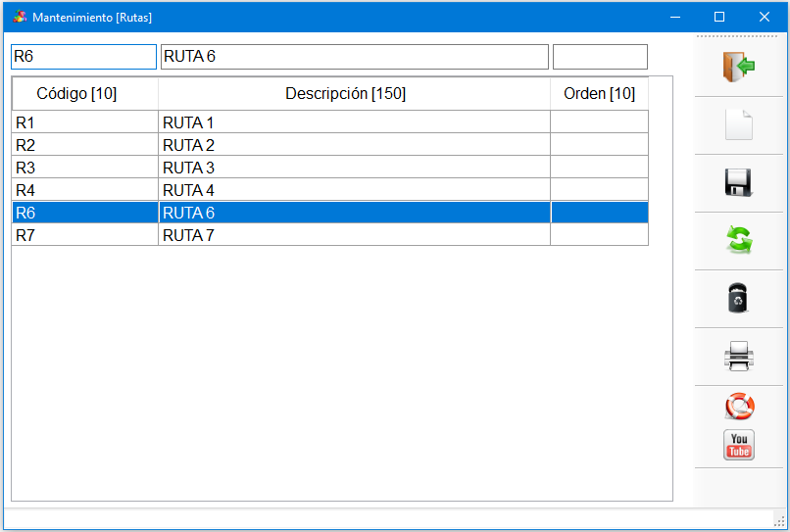Click the Descripción [150] column header
Image resolution: width=790 pixels, height=532 pixels.
point(354,94)
